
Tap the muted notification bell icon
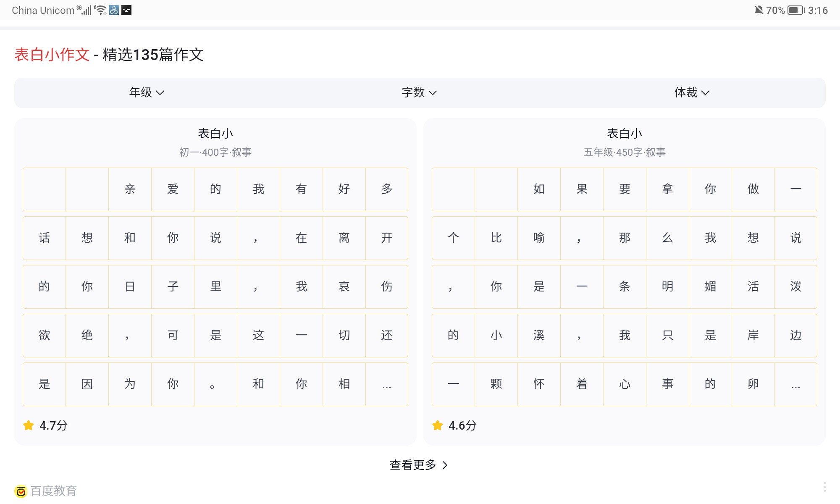759,10
